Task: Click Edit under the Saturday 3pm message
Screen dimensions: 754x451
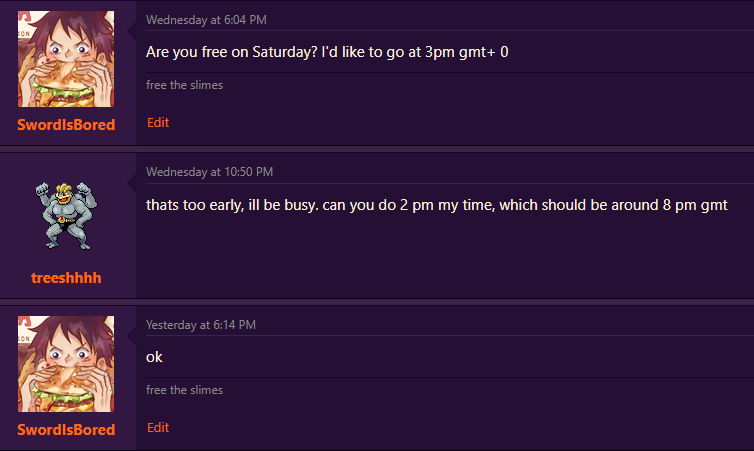Action: pos(158,122)
